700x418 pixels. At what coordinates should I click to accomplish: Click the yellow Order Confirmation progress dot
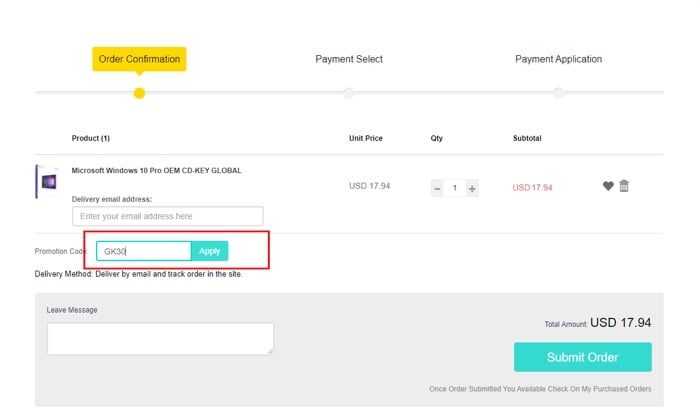pyautogui.click(x=139, y=93)
